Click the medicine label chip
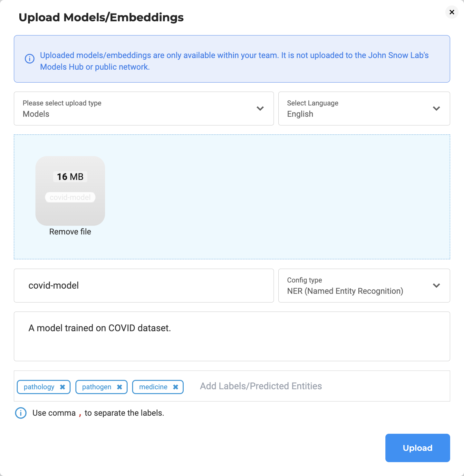Image resolution: width=464 pixels, height=476 pixels. click(x=153, y=387)
